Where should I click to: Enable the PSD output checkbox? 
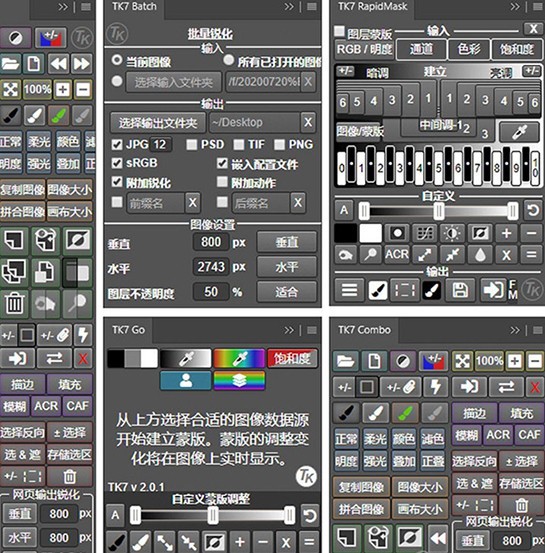pyautogui.click(x=192, y=144)
